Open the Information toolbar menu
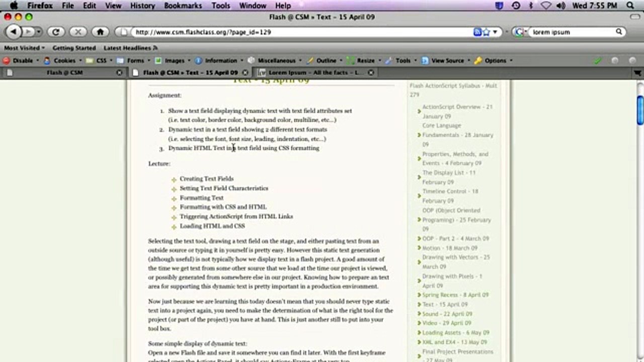 (x=219, y=60)
